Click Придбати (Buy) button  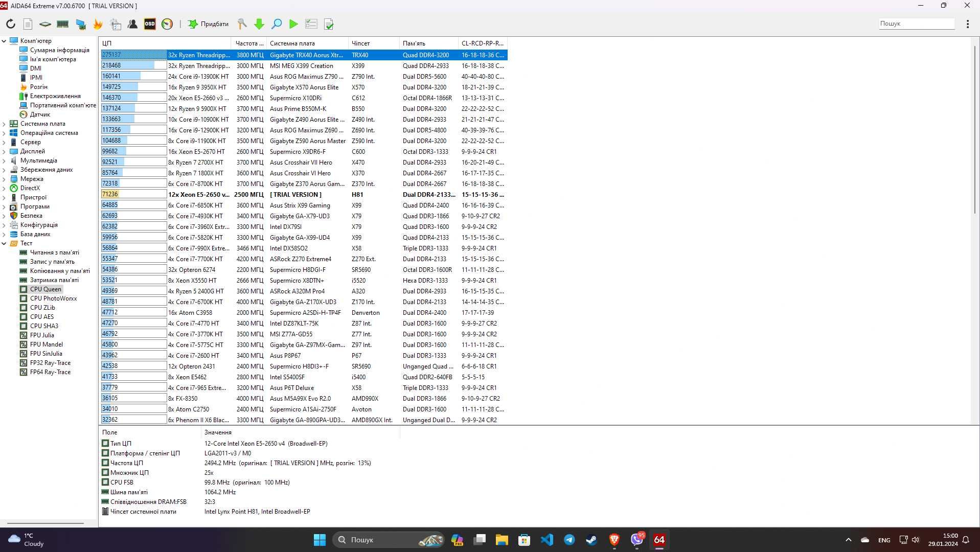pyautogui.click(x=209, y=24)
